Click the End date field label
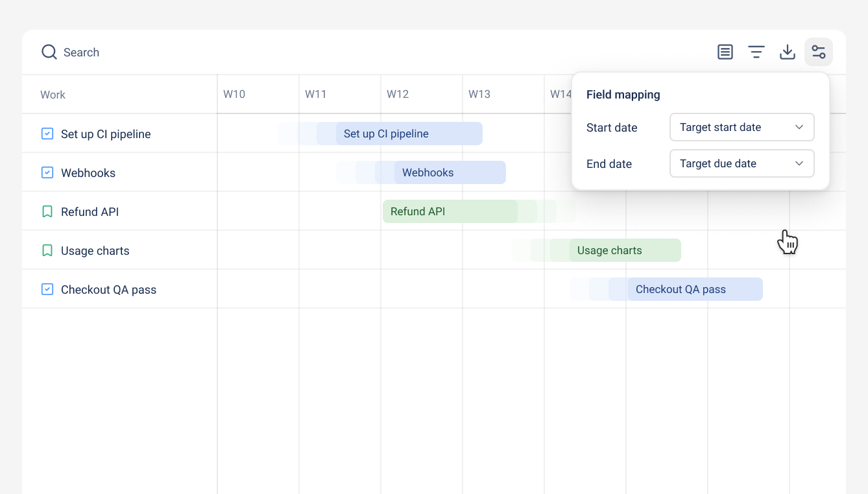This screenshot has height=494, width=868. point(609,164)
